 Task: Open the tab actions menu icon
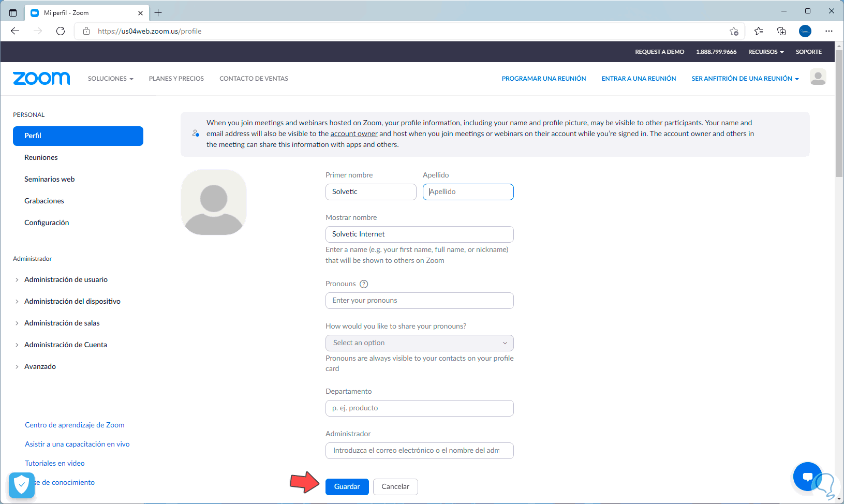13,13
